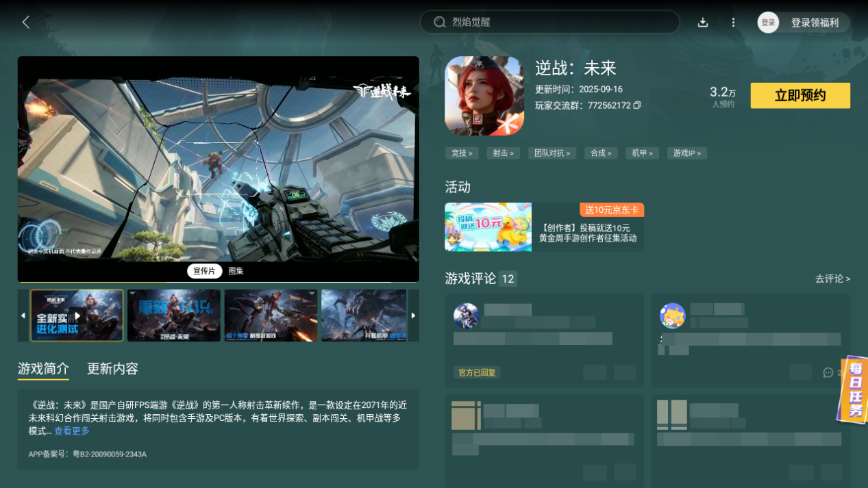Click the game's app icon
This screenshot has width=868, height=488.
tap(484, 96)
